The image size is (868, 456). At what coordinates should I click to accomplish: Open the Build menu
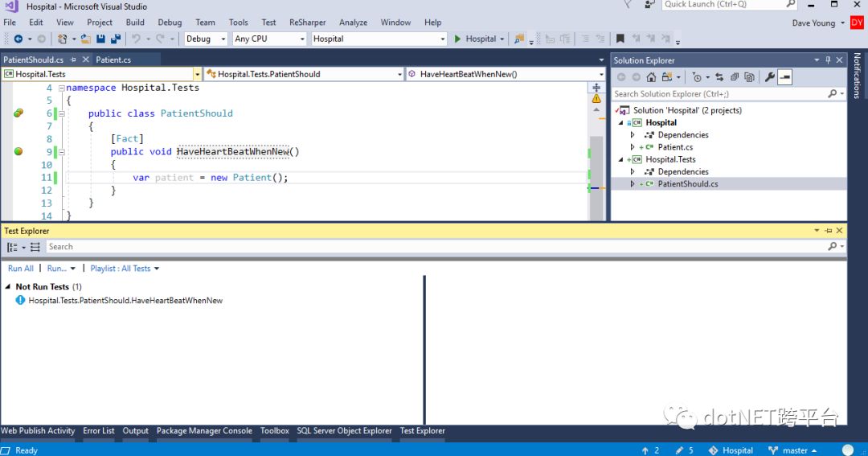(135, 23)
